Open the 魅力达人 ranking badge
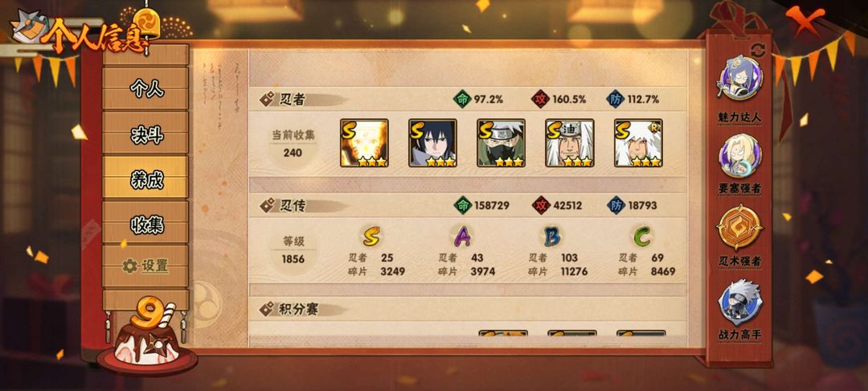This screenshot has width=868, height=391. click(x=739, y=78)
